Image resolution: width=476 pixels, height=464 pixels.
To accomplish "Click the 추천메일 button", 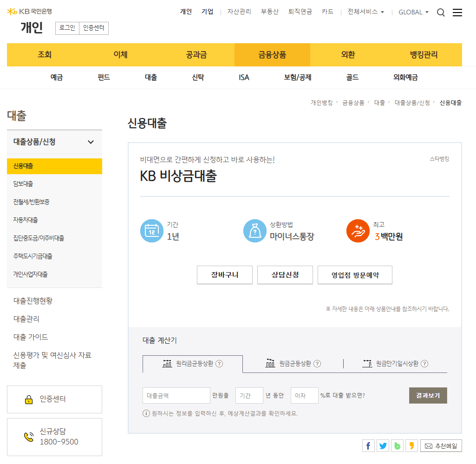I will 441,446.
